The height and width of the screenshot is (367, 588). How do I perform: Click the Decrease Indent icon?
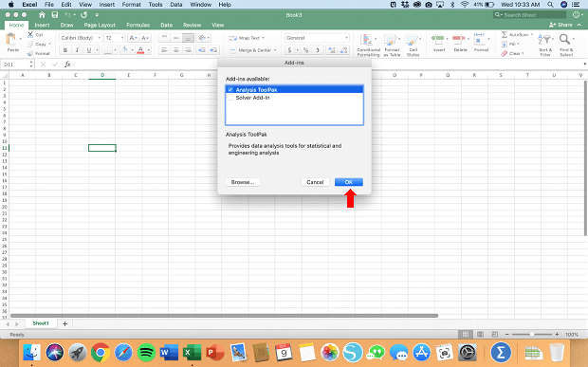(202, 50)
